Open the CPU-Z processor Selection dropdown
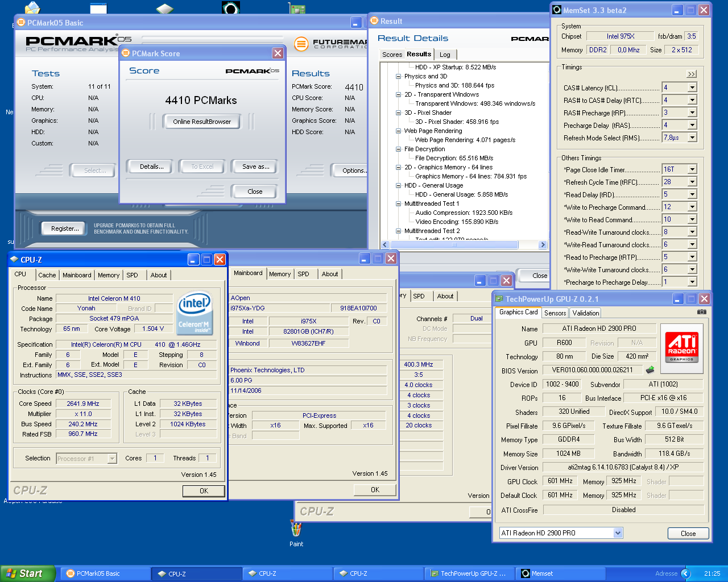 pos(112,459)
